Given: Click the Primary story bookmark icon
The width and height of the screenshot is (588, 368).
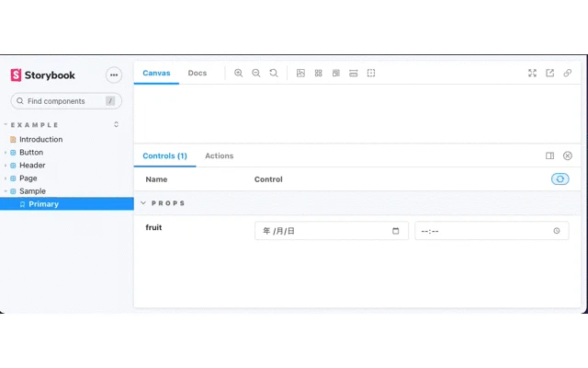Looking at the screenshot, I should (22, 204).
